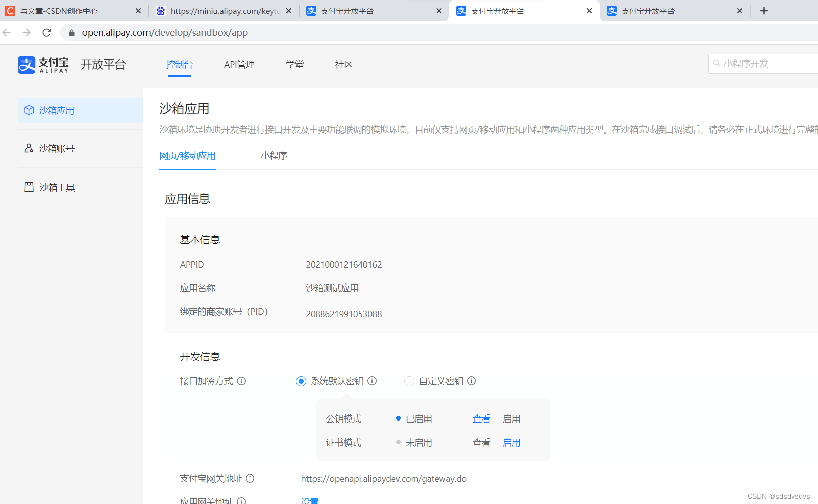Click the 基本信息 heading
The image size is (818, 504).
(x=200, y=240)
